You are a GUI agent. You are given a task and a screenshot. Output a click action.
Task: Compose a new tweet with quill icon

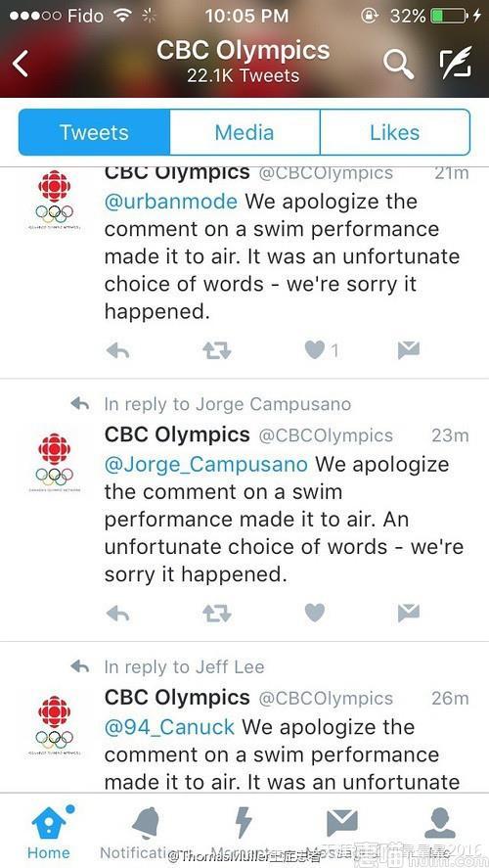pyautogui.click(x=456, y=63)
